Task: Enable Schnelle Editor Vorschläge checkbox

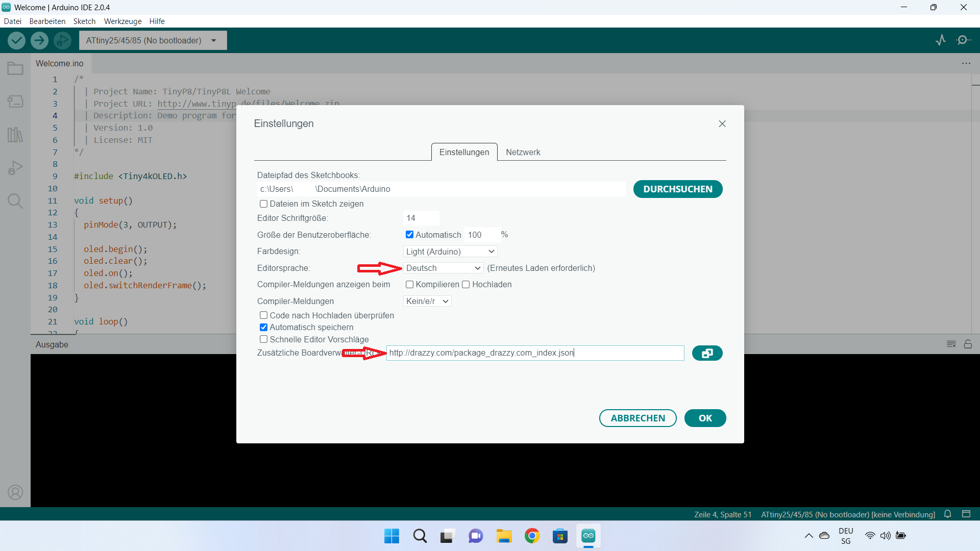Action: (x=263, y=339)
